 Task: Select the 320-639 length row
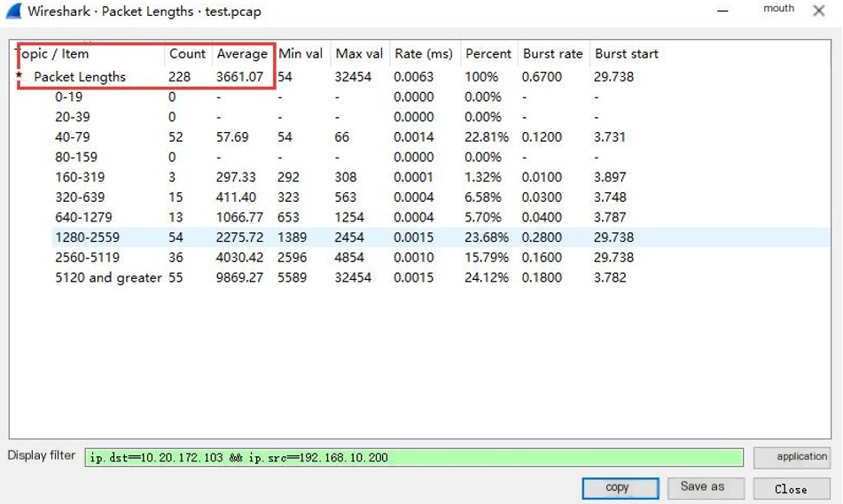click(422, 198)
